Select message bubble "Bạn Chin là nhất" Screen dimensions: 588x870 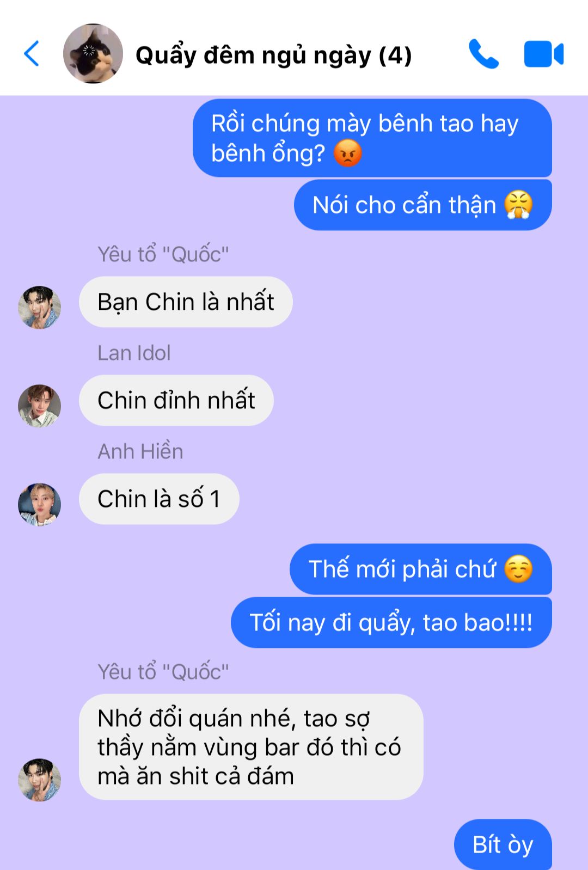186,302
